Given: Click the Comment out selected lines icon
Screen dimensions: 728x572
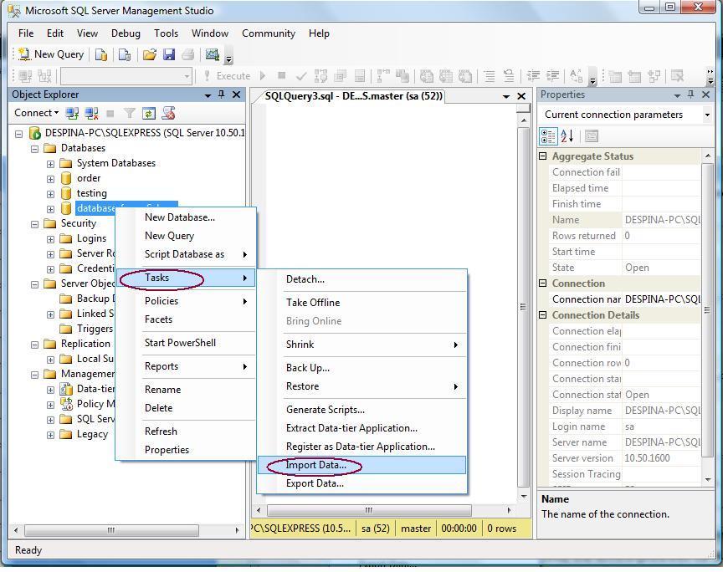Looking at the screenshot, I should coord(490,75).
